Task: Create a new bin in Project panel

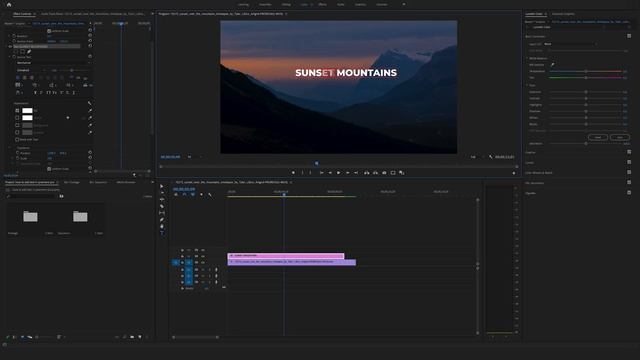Action: coord(132,337)
